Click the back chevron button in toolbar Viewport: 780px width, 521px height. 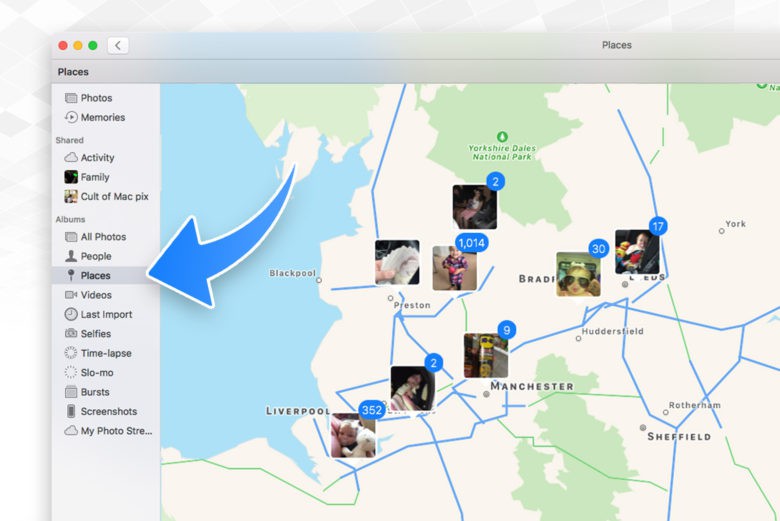[x=118, y=45]
